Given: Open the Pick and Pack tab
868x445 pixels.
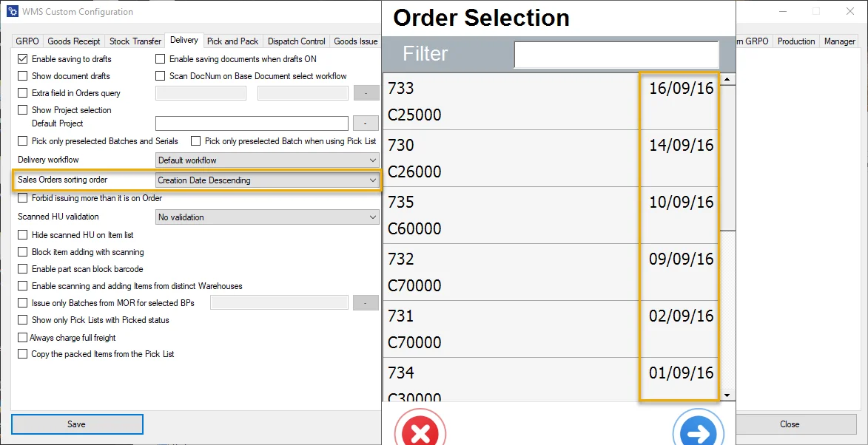Looking at the screenshot, I should click(232, 41).
